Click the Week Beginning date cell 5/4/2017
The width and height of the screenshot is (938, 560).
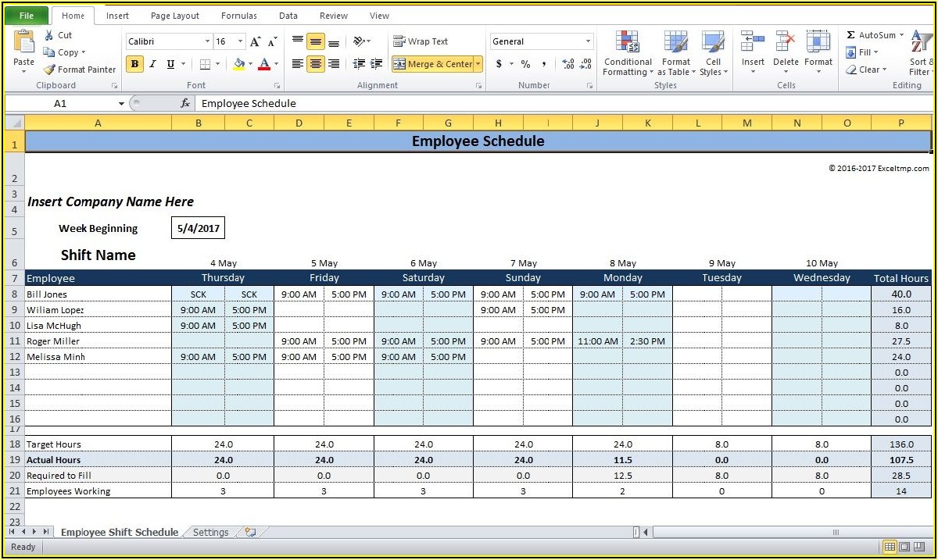[x=198, y=229]
